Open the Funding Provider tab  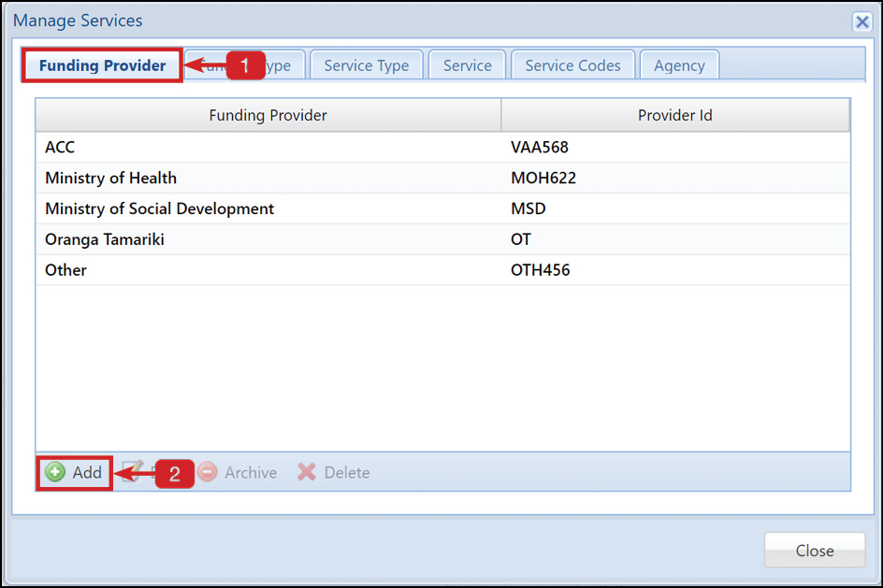pyautogui.click(x=103, y=65)
